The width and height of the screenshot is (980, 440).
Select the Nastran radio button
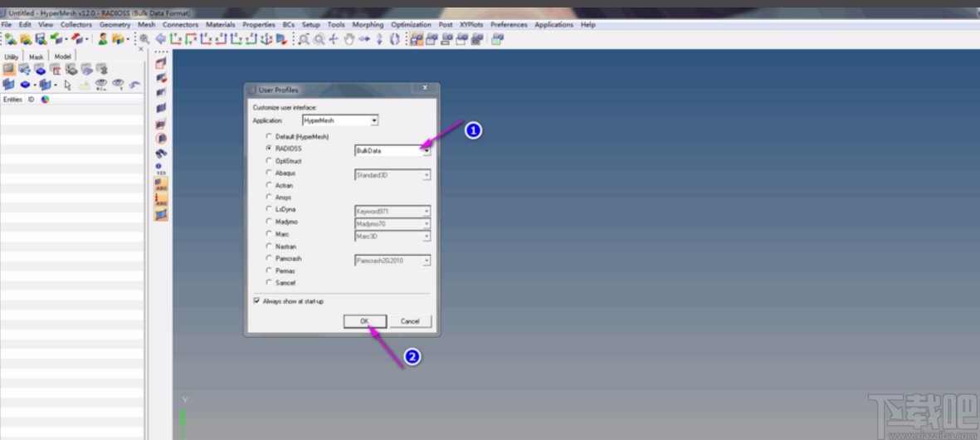pyautogui.click(x=268, y=247)
